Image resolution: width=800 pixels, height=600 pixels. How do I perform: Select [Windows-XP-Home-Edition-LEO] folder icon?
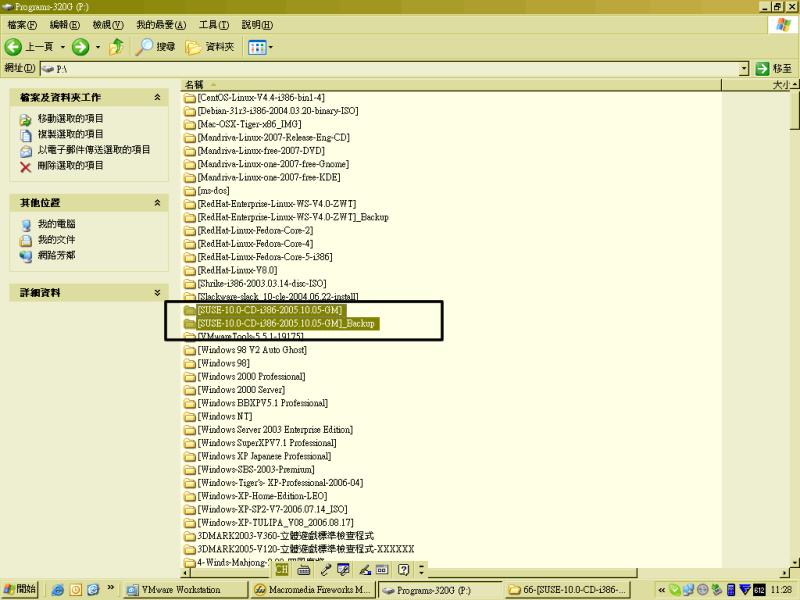[190, 496]
